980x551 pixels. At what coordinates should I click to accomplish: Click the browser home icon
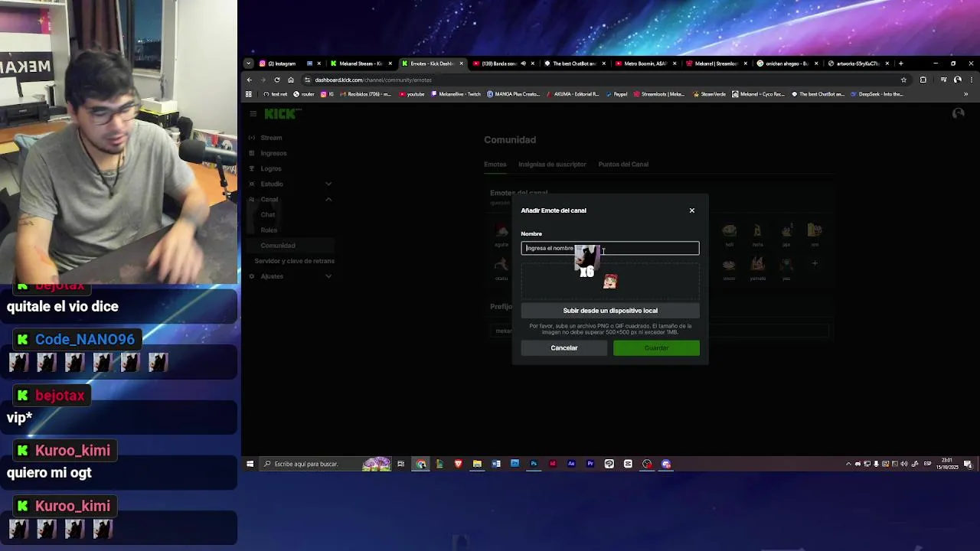(291, 80)
